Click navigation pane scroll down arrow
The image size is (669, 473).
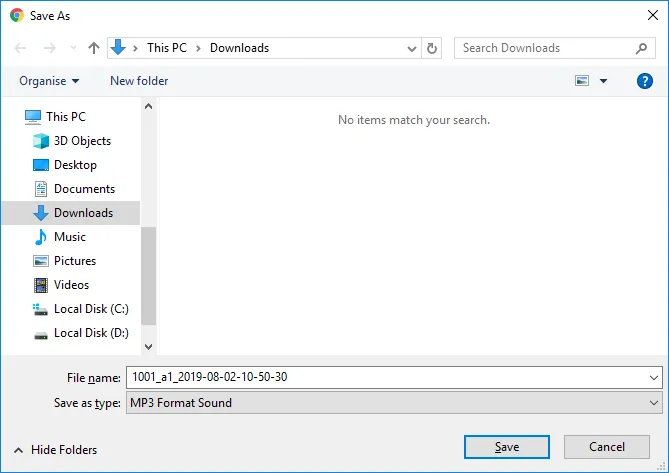148,347
